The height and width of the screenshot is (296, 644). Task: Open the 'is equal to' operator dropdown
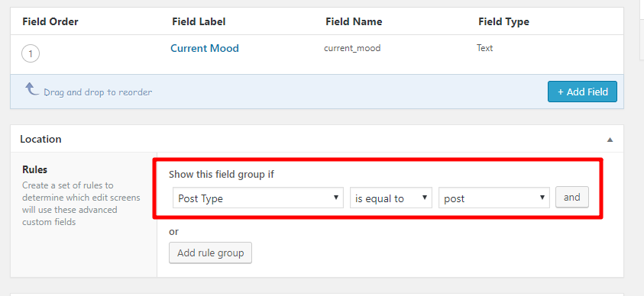click(391, 198)
